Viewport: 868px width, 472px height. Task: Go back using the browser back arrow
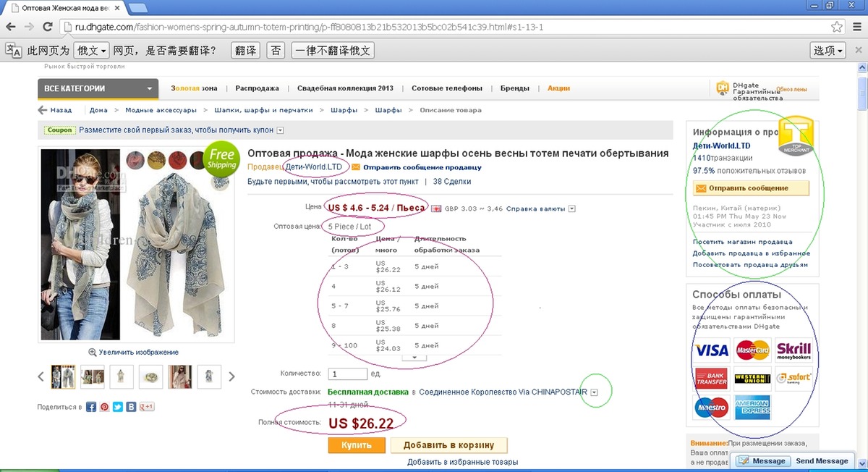pyautogui.click(x=12, y=28)
